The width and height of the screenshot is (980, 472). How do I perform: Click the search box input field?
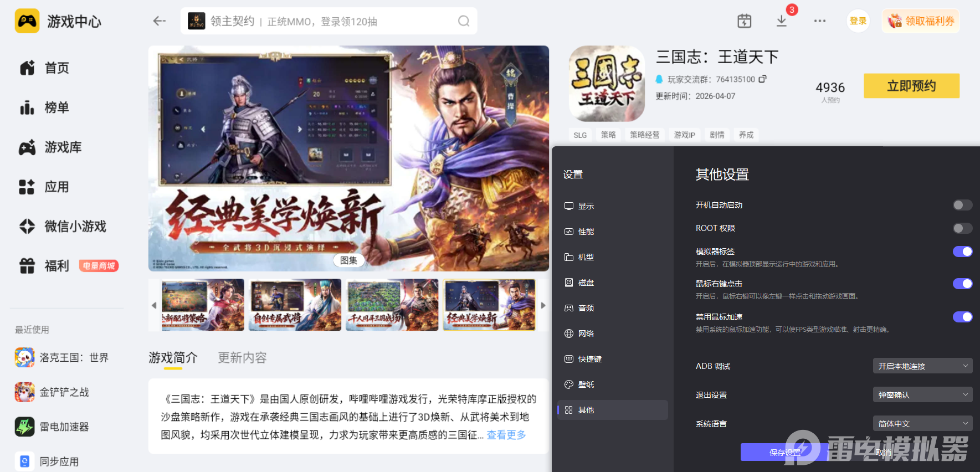point(329,21)
